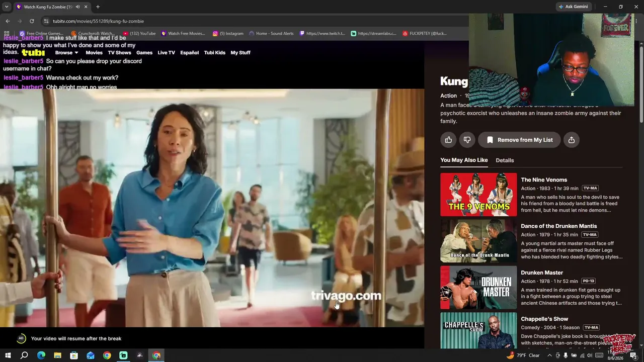Viewport: 644px width, 362px height.
Task: Open the touch keyboard tray icon
Action: (599, 355)
